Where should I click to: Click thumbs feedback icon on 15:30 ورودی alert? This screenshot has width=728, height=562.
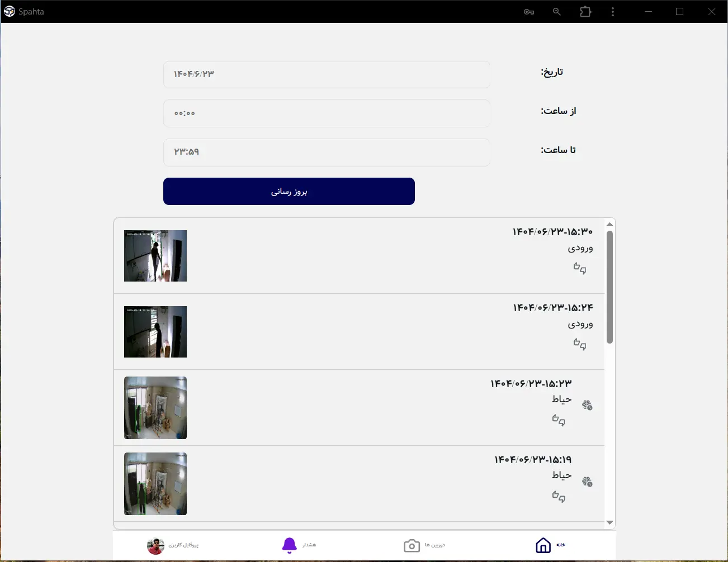pyautogui.click(x=580, y=269)
